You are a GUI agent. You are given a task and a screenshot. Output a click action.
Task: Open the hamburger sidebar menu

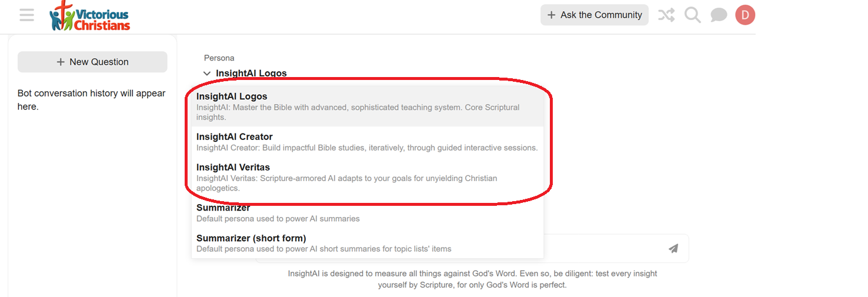point(26,15)
